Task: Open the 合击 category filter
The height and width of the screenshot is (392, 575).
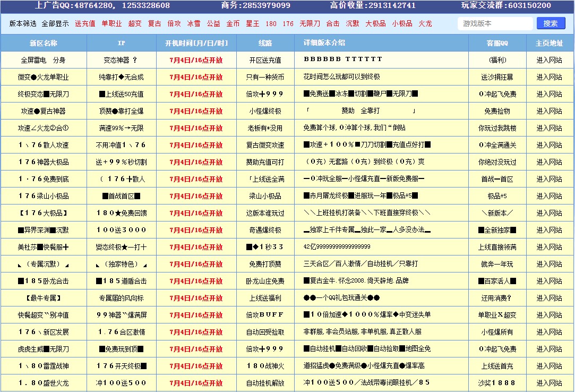Action: [333, 23]
